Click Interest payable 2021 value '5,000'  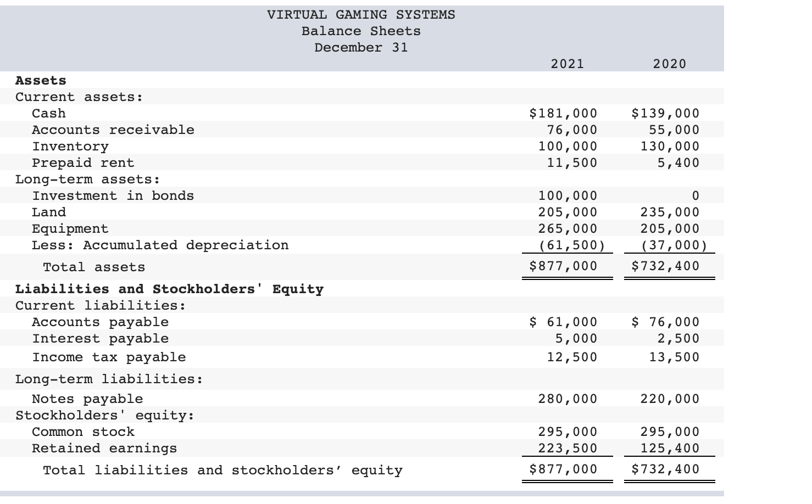pos(576,338)
